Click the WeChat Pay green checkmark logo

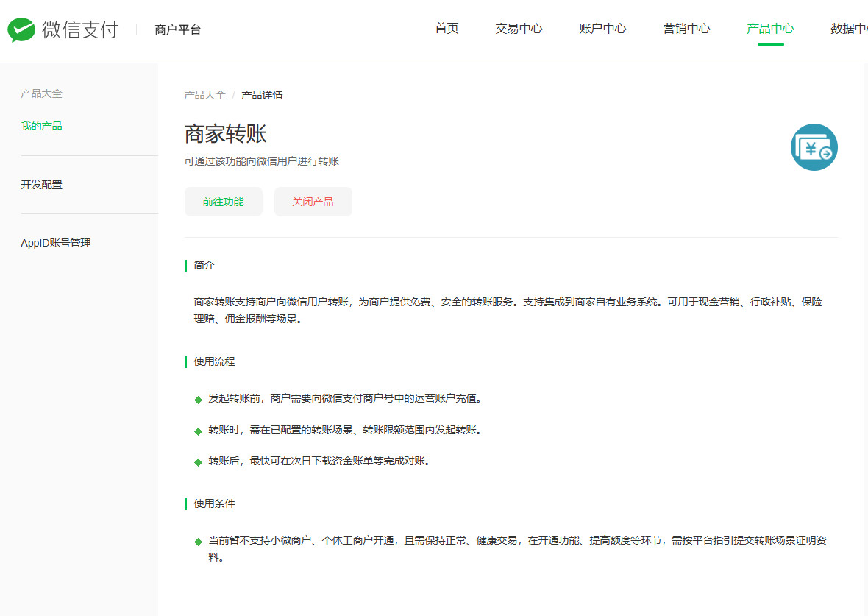point(21,29)
